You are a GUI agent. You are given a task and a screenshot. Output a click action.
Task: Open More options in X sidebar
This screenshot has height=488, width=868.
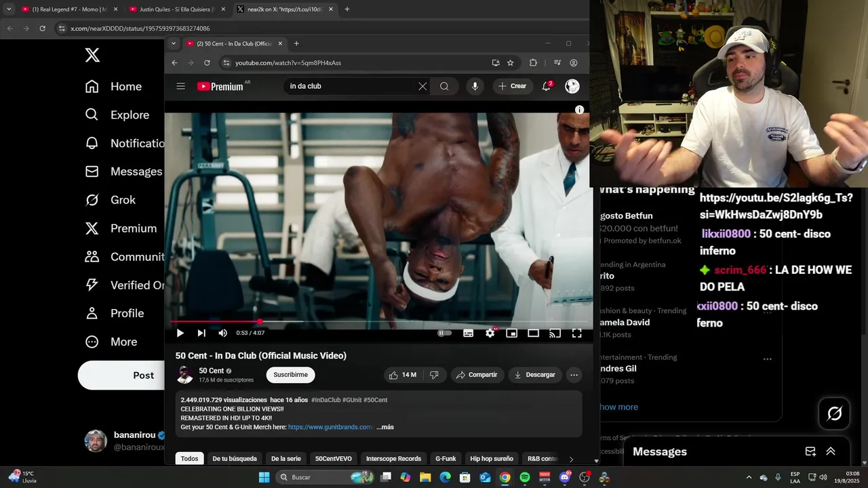(111, 342)
